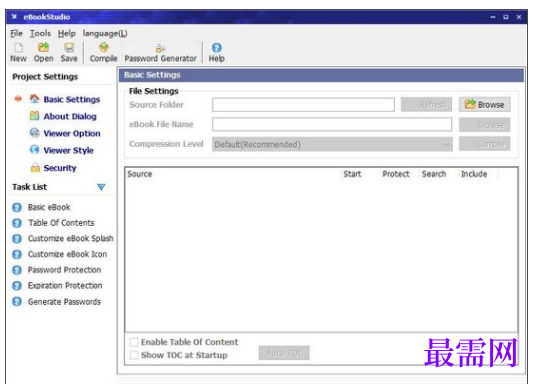Maximize the eBookStudio window
The height and width of the screenshot is (384, 536).
[506, 17]
